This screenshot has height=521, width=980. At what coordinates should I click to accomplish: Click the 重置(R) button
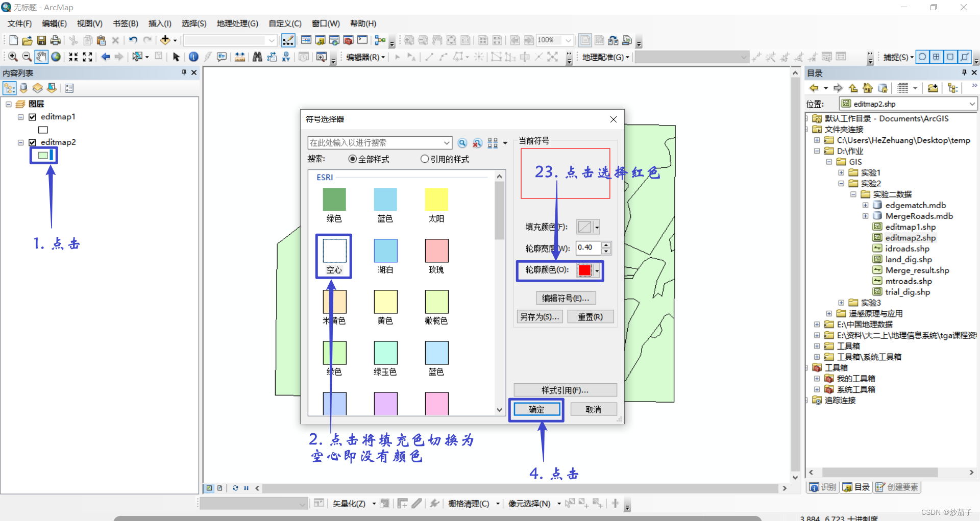point(590,317)
